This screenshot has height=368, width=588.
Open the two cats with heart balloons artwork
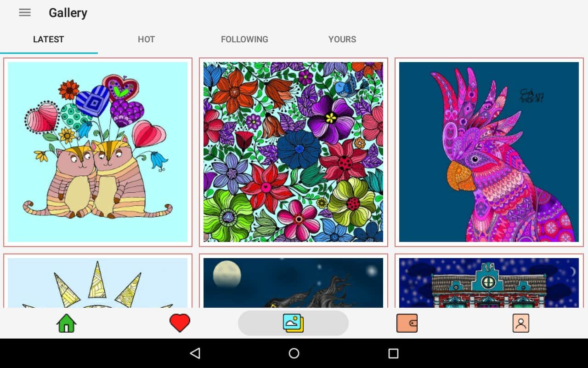[98, 152]
